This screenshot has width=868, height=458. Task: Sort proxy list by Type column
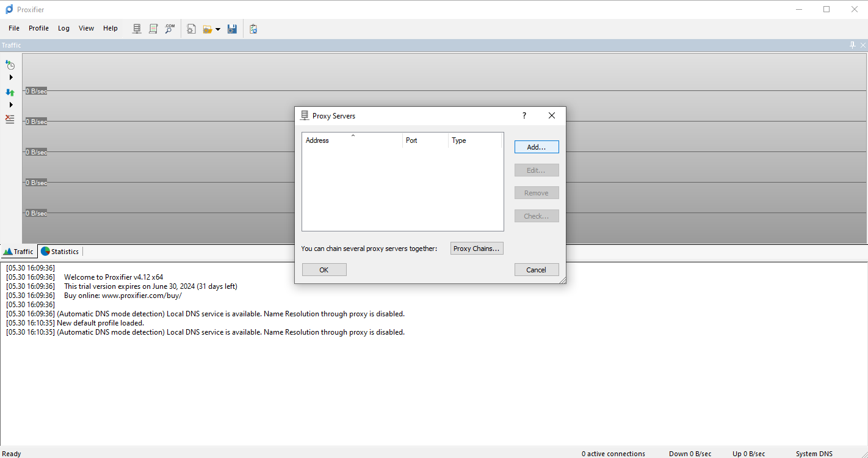tap(475, 140)
